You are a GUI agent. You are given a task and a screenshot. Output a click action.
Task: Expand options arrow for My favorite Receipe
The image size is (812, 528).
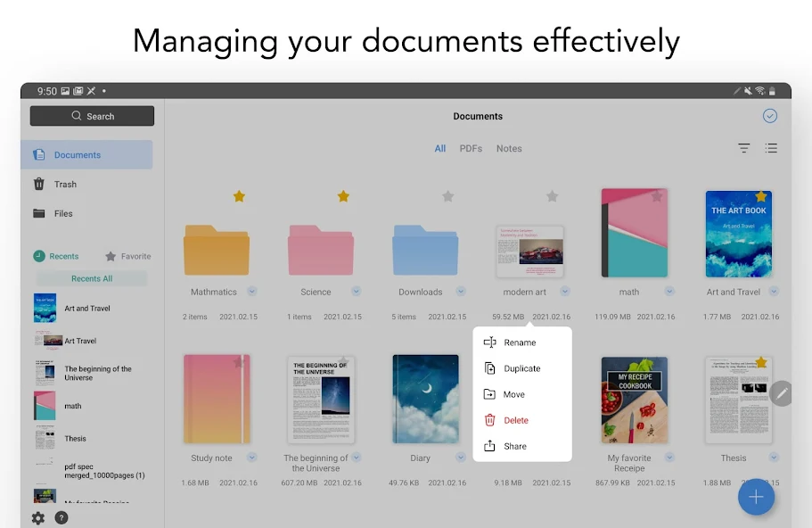coord(669,457)
